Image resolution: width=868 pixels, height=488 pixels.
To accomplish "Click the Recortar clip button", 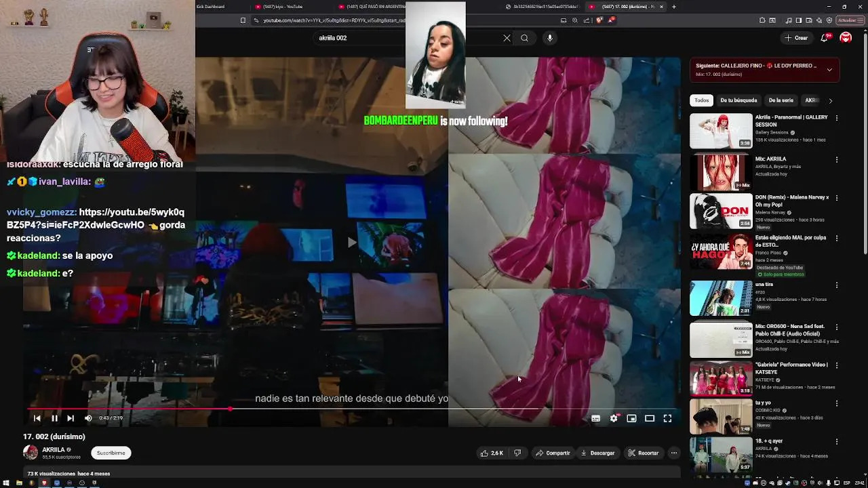I will pyautogui.click(x=643, y=453).
